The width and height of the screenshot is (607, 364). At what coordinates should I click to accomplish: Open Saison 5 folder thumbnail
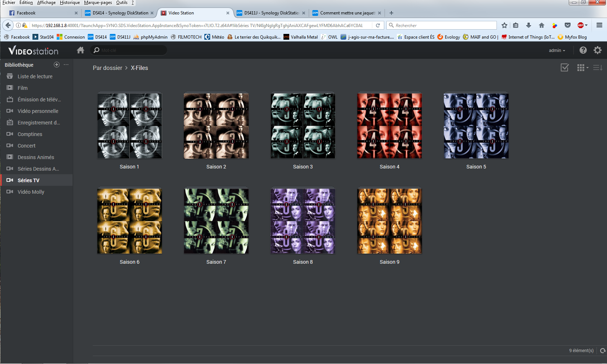click(476, 126)
